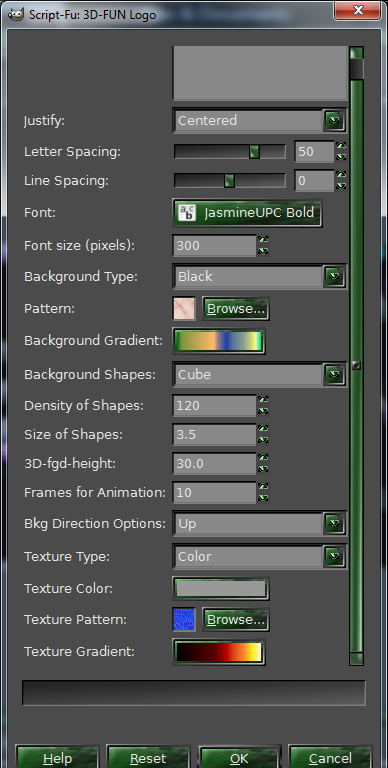The height and width of the screenshot is (768, 388).
Task: Decrease 3D-fgd-height value
Action: pos(263,469)
